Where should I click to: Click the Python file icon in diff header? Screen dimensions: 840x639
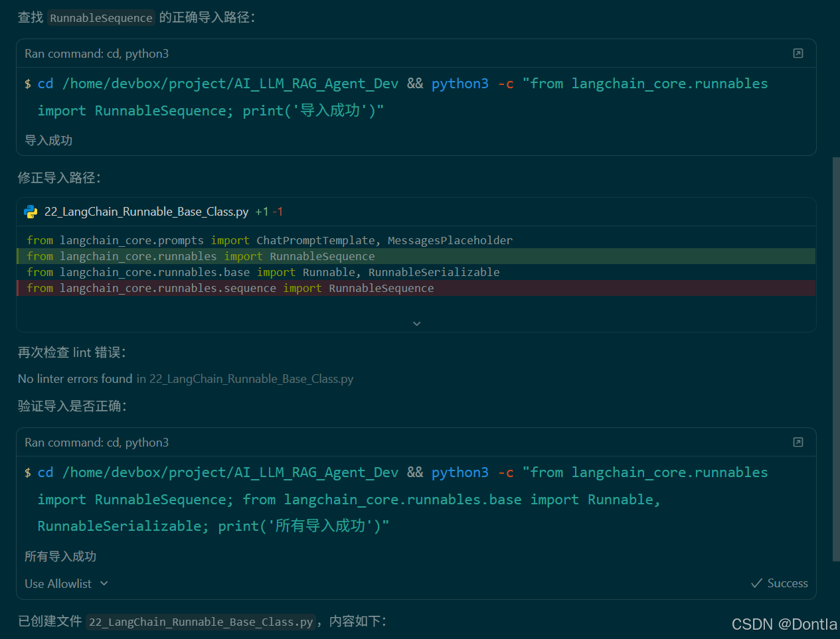coord(31,212)
